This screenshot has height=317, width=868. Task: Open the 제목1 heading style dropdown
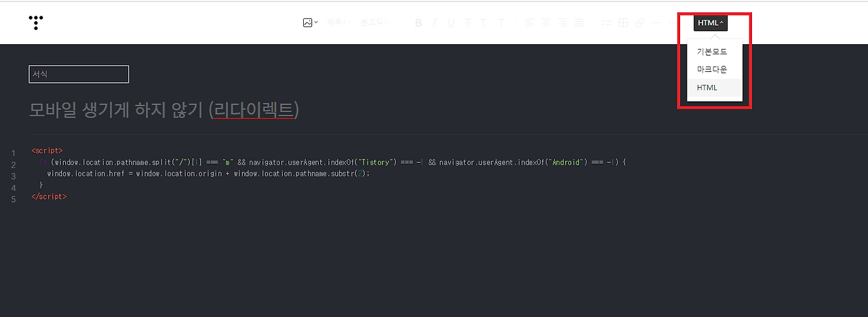coord(339,22)
